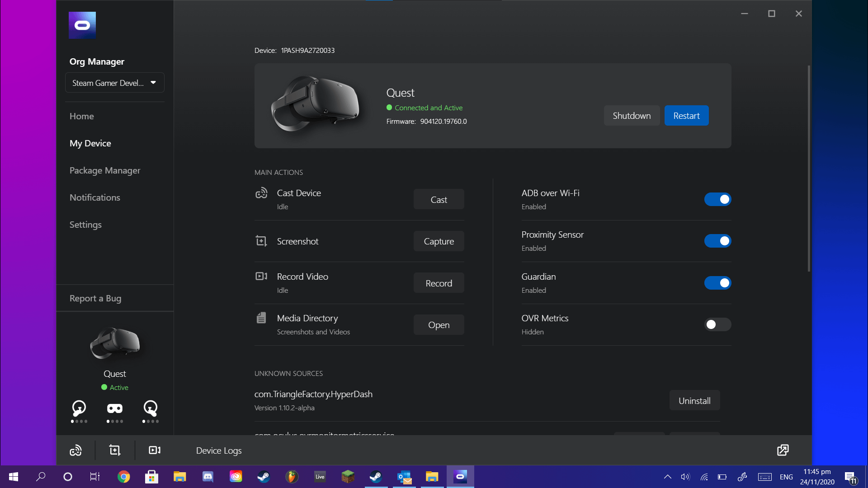Open the Notifications section
Screen dimensions: 868x488
[95, 197]
